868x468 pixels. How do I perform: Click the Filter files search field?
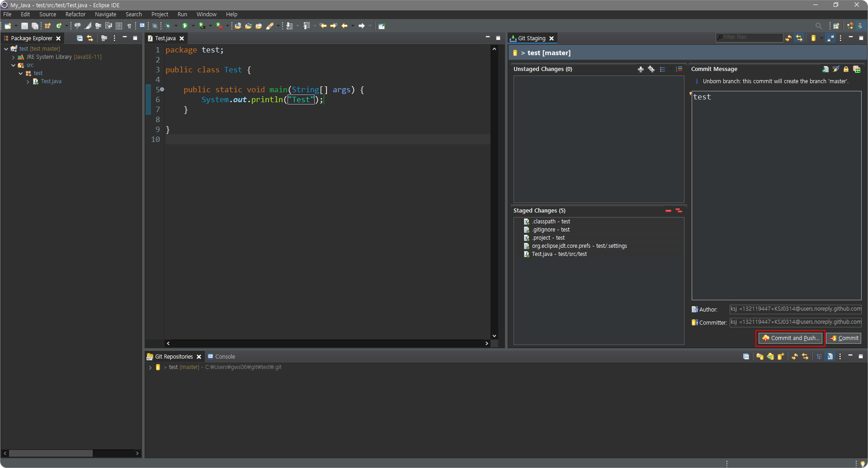click(x=750, y=38)
